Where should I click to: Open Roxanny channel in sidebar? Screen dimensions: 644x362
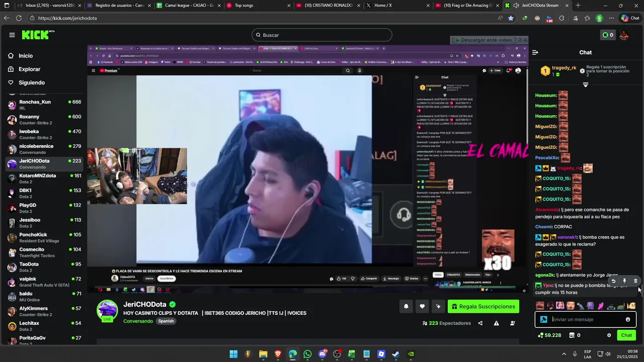click(44, 120)
